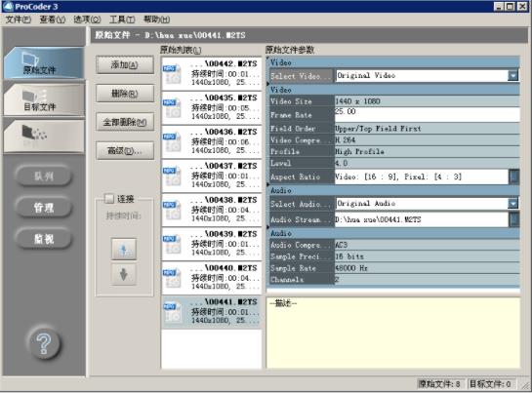Click the 删除(R) remove button
532x393 pixels.
pos(125,94)
